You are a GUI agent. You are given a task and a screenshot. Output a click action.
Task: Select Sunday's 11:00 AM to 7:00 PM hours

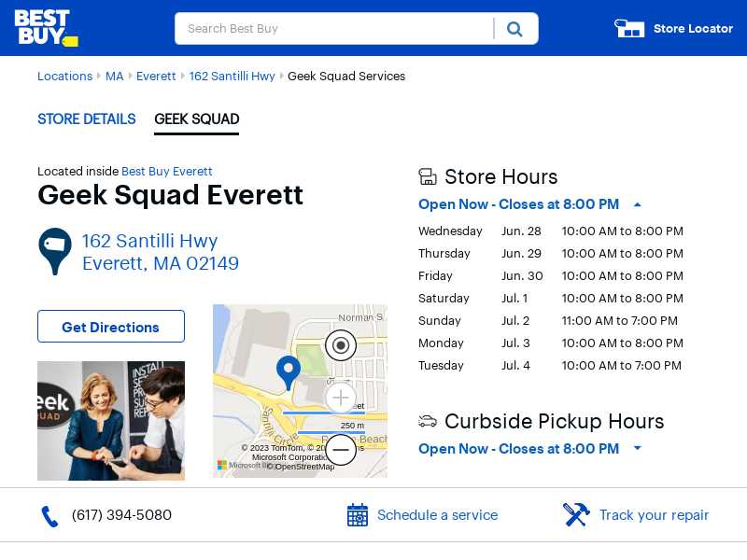tap(619, 321)
